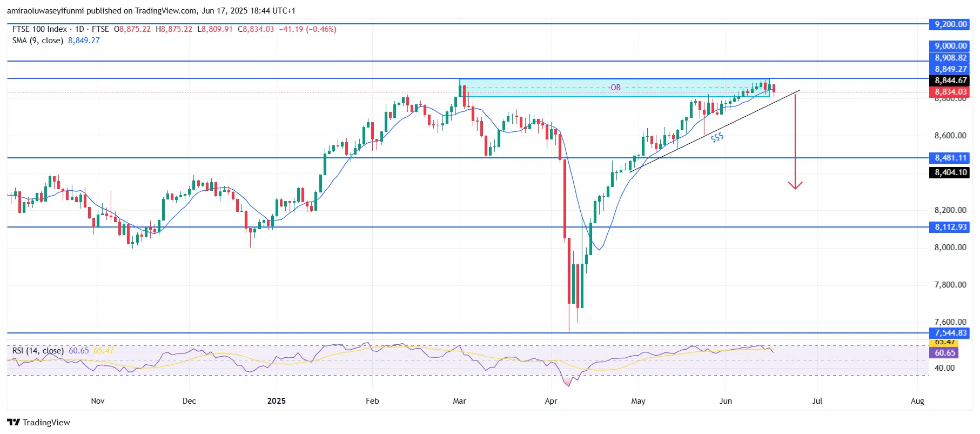Click the 9,200.00 blue level label
980x434 pixels.
tap(950, 24)
